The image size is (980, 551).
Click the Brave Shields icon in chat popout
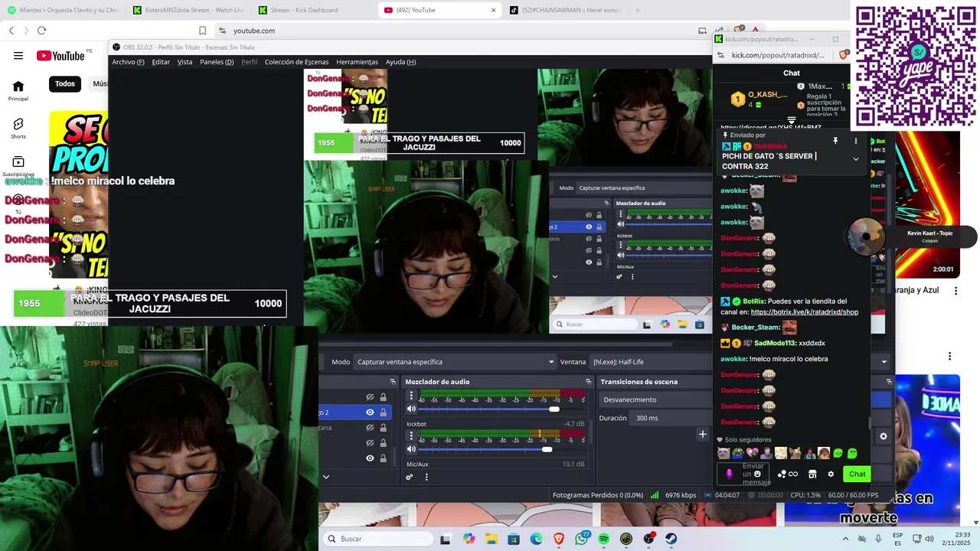point(843,55)
